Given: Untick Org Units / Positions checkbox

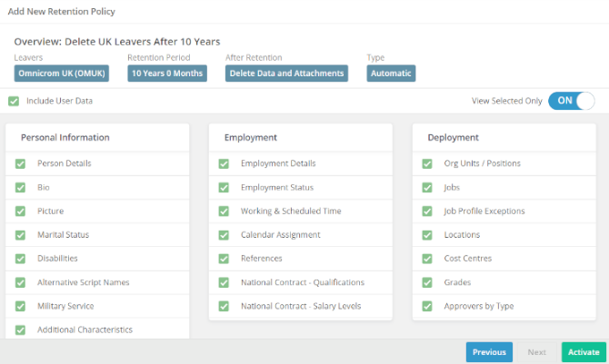Looking at the screenshot, I should 427,164.
